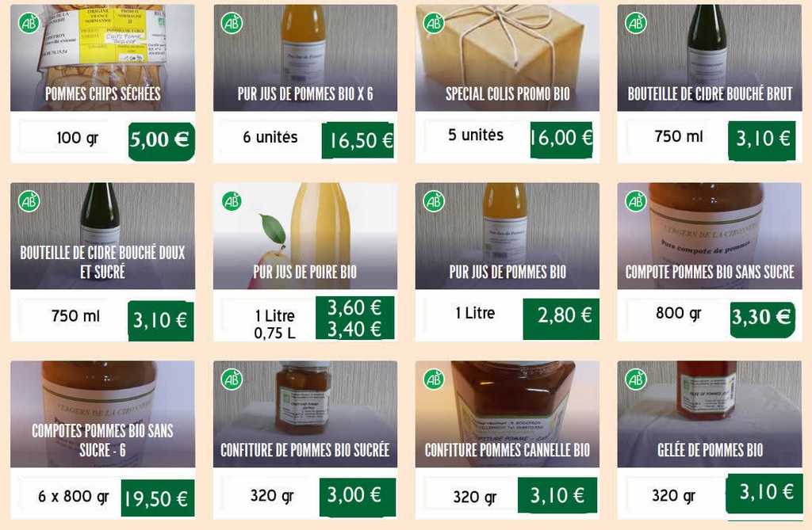This screenshot has height=530, width=812.
Task: Click AB badge on Gelée de Pommes Bio
Action: click(x=635, y=379)
